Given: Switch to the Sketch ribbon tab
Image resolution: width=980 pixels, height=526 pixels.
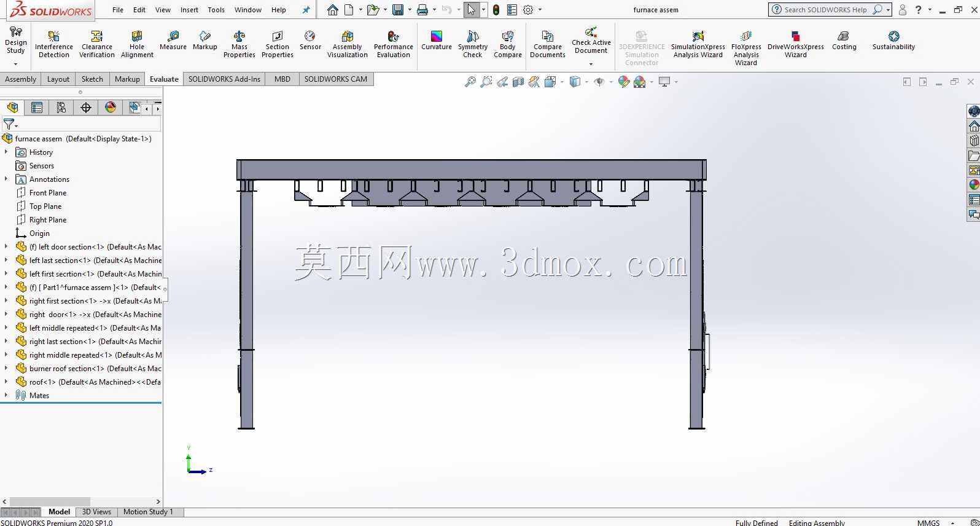Looking at the screenshot, I should (92, 79).
